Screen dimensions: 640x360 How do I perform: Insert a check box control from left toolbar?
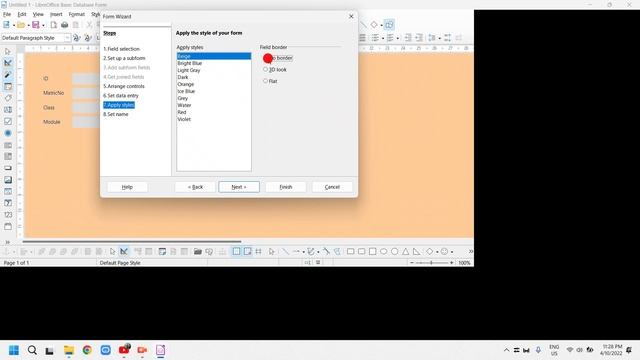click(x=8, y=122)
